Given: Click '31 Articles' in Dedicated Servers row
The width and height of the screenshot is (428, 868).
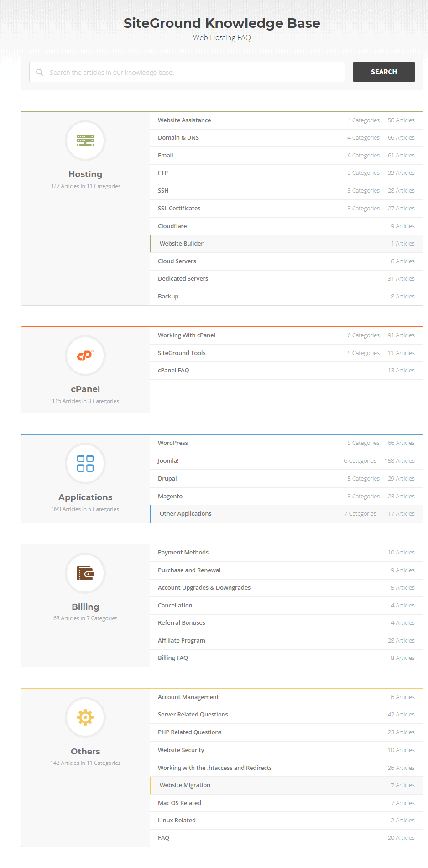Looking at the screenshot, I should (x=401, y=279).
